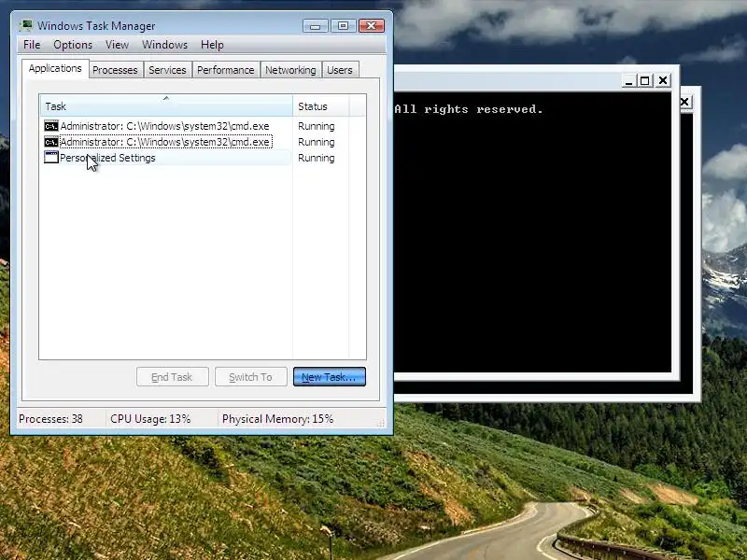Click the 'All rights reserved.' console text
Viewport: 747px width, 560px height.
coord(469,109)
